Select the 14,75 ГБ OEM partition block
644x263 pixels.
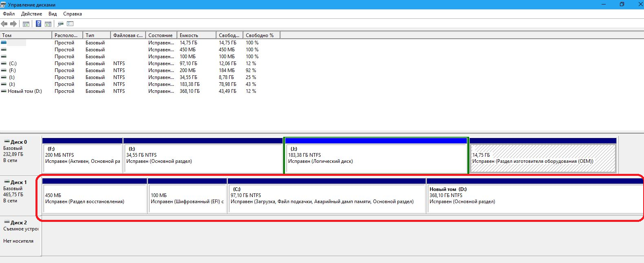[x=543, y=158]
